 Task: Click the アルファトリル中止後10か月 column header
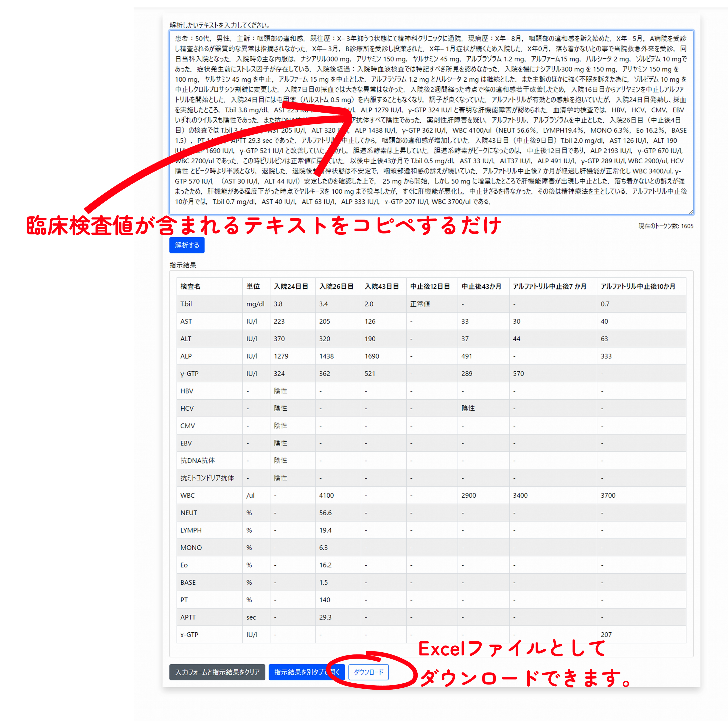(x=638, y=286)
